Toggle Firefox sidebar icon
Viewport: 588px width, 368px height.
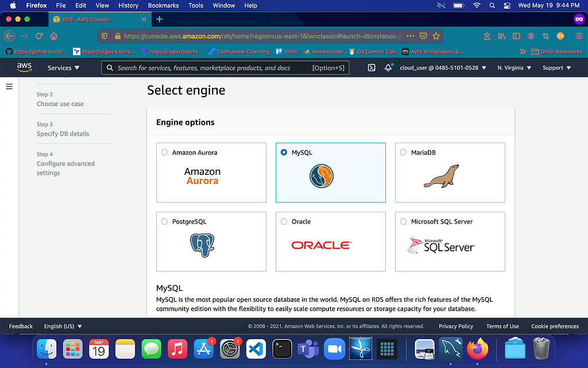516,36
